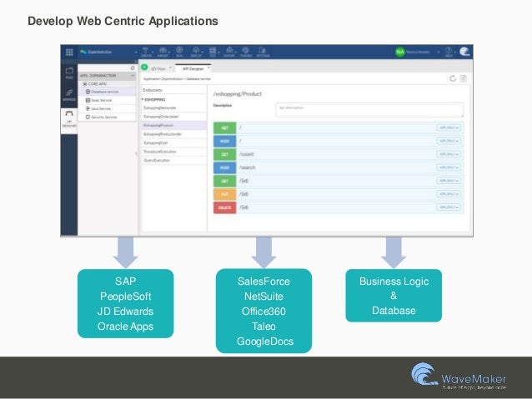Select Java Service in the tree
The width and height of the screenshot is (532, 399).
coord(101,108)
